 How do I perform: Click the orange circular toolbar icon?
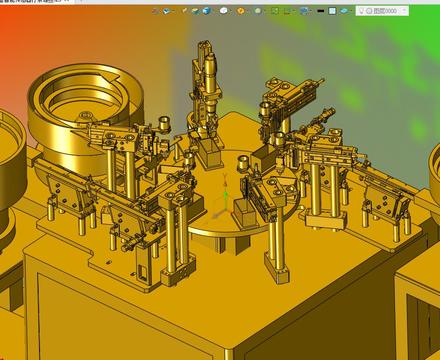pos(241,11)
